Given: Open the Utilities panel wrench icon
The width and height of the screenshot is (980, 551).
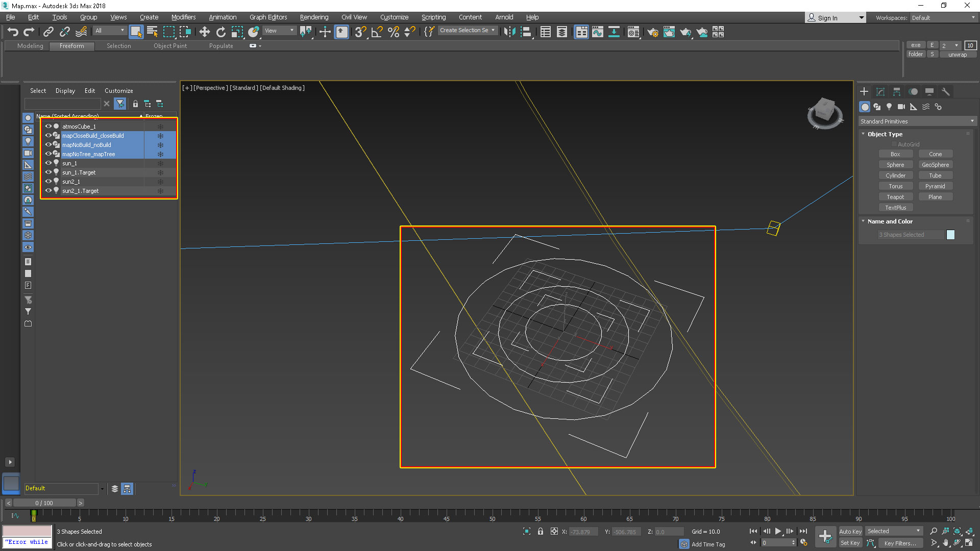Looking at the screenshot, I should point(946,92).
